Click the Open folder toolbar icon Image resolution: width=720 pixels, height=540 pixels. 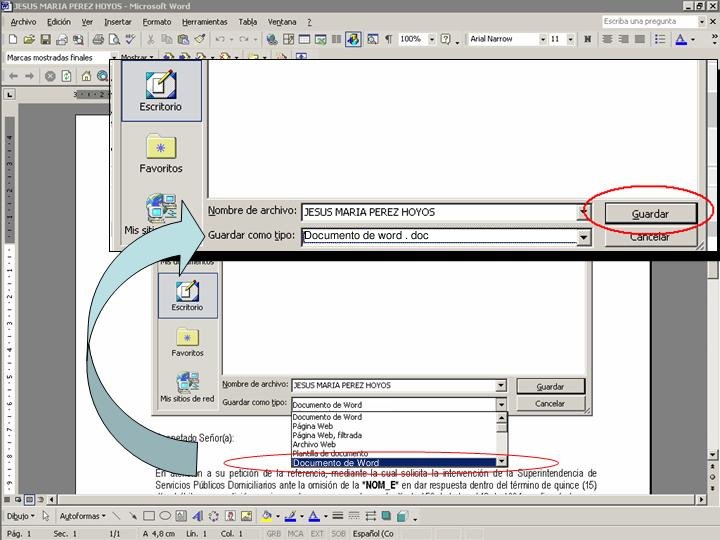coord(29,39)
